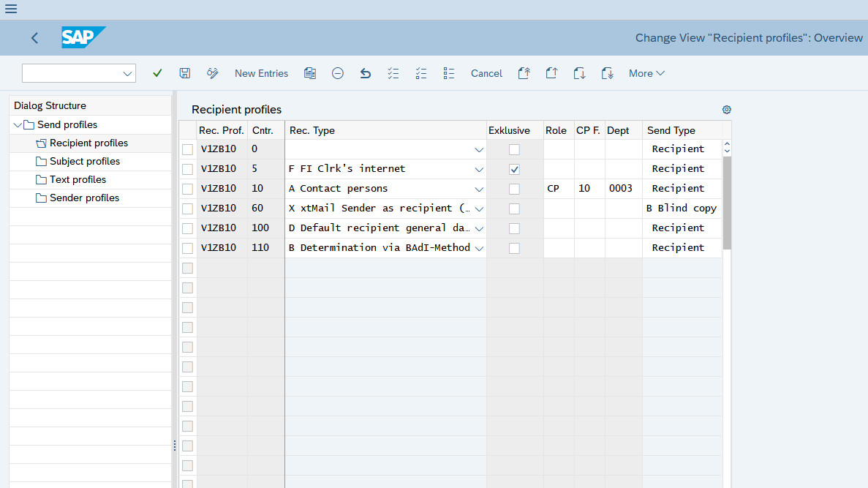This screenshot has height=488, width=868.
Task: Select the row with Cntr. 110
Action: pyautogui.click(x=188, y=248)
